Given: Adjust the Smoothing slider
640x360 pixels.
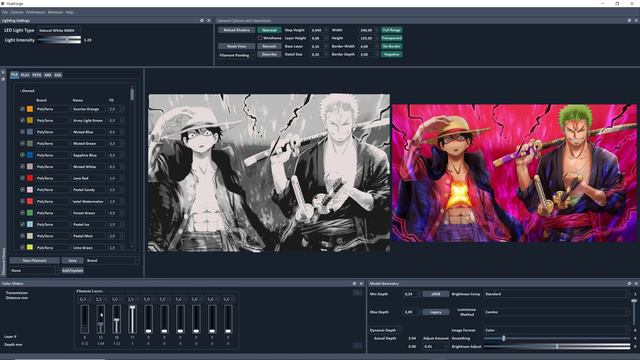Looking at the screenshot, I should click(557, 338).
